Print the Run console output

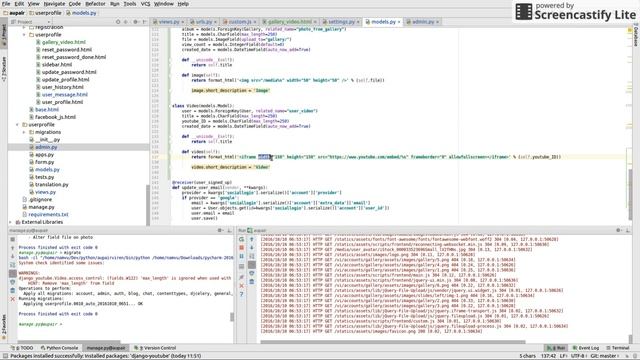tap(252, 273)
